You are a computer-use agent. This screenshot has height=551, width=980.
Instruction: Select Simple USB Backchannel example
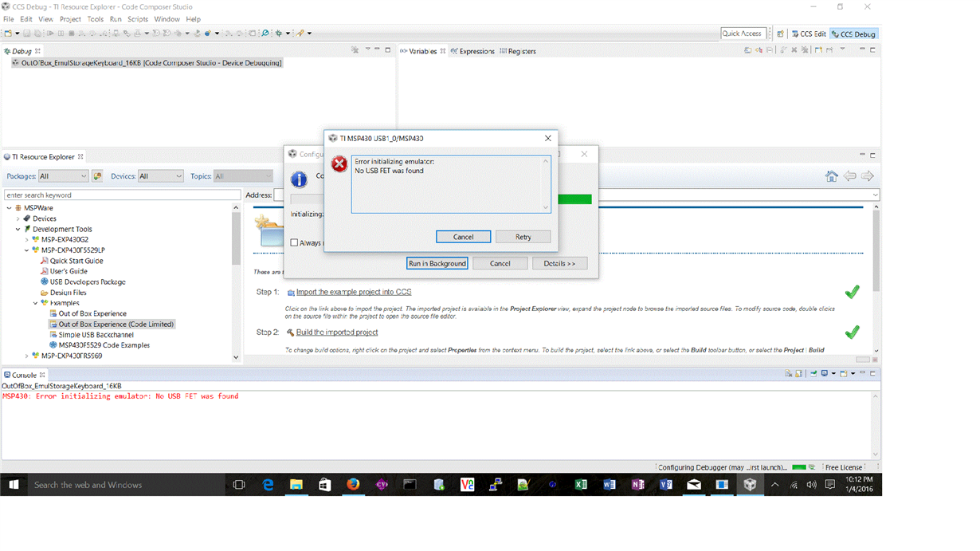point(91,335)
